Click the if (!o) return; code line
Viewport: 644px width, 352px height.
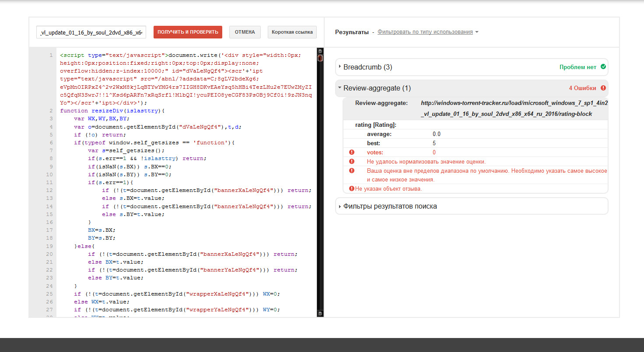100,135
